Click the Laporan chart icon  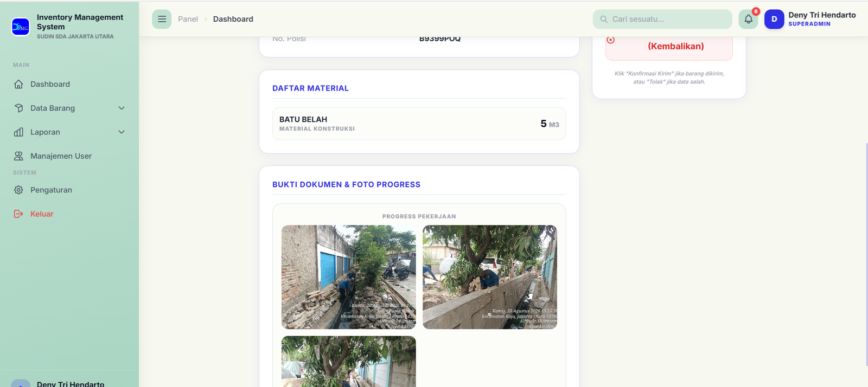18,132
